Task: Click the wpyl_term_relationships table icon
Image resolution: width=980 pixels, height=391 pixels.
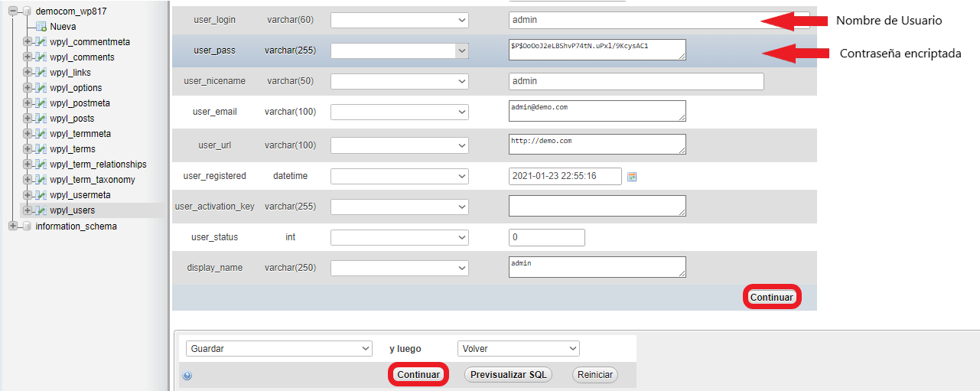Action: click(x=41, y=165)
